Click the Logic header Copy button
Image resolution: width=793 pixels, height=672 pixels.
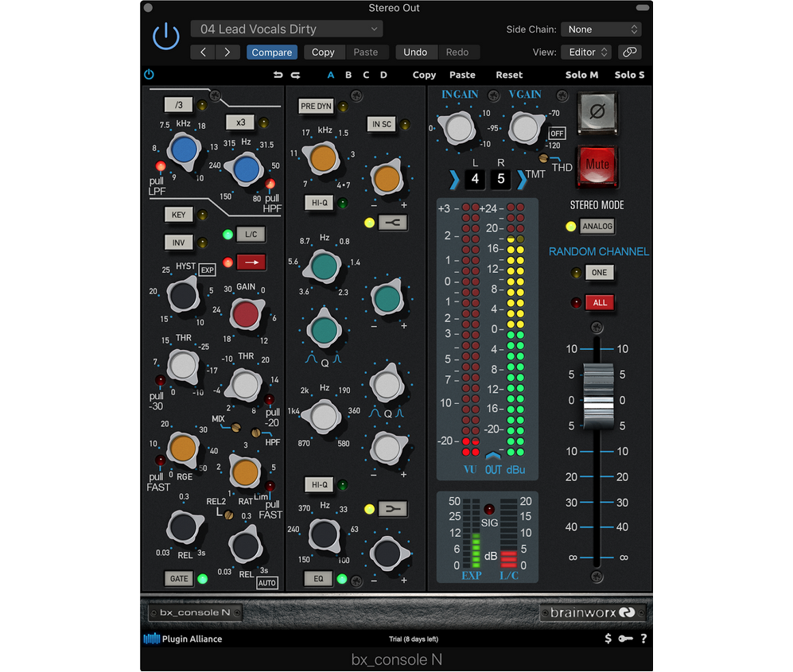click(x=323, y=52)
